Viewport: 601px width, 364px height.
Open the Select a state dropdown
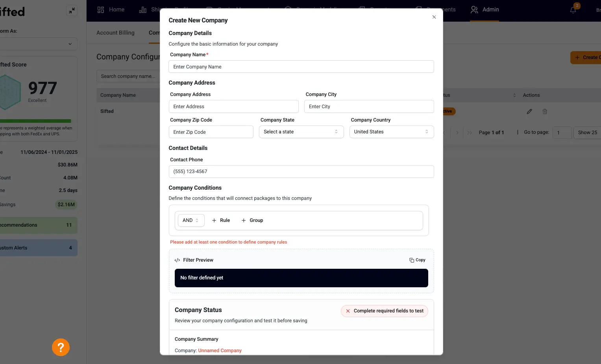pos(301,131)
